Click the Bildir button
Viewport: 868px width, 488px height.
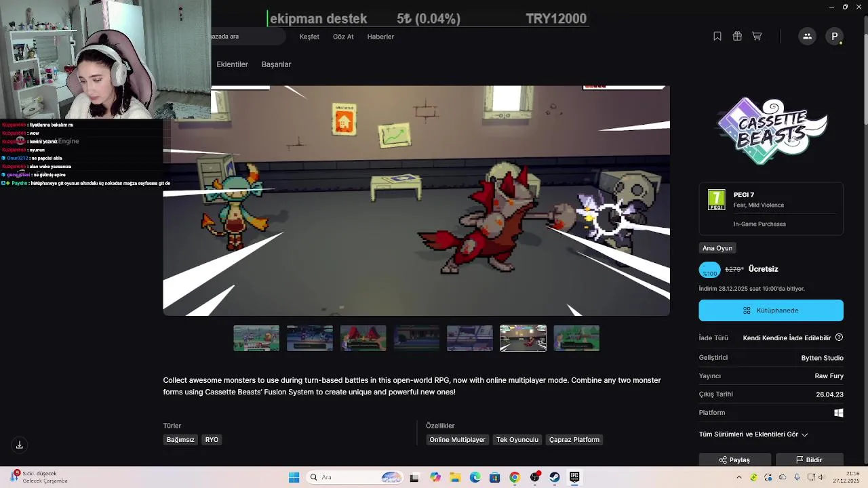tap(809, 460)
